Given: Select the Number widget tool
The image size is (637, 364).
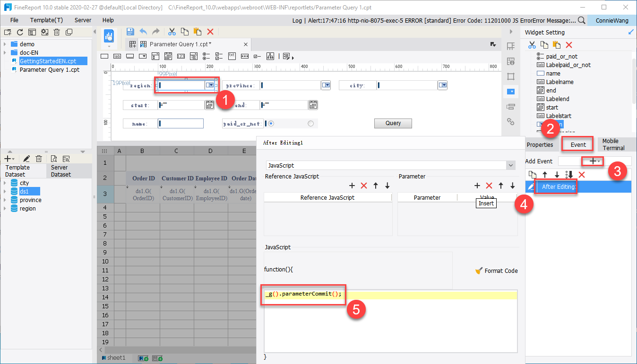Looking at the screenshot, I should (x=181, y=56).
